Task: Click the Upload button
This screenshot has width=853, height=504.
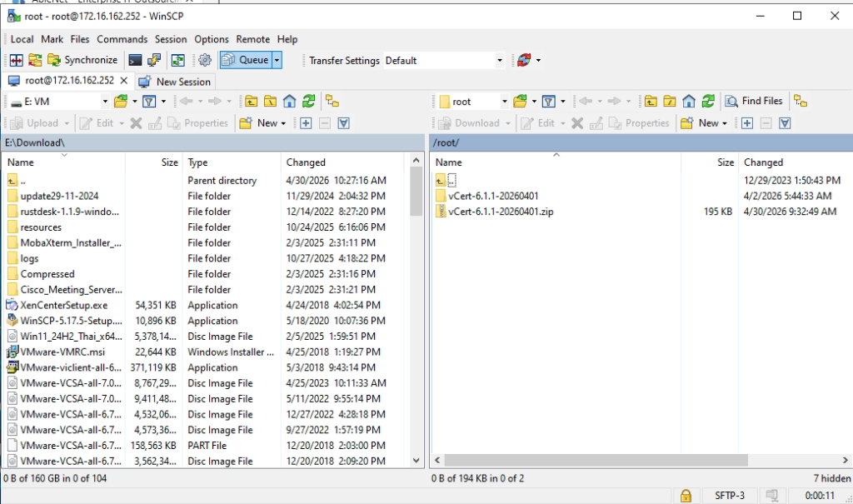Action: 40,123
